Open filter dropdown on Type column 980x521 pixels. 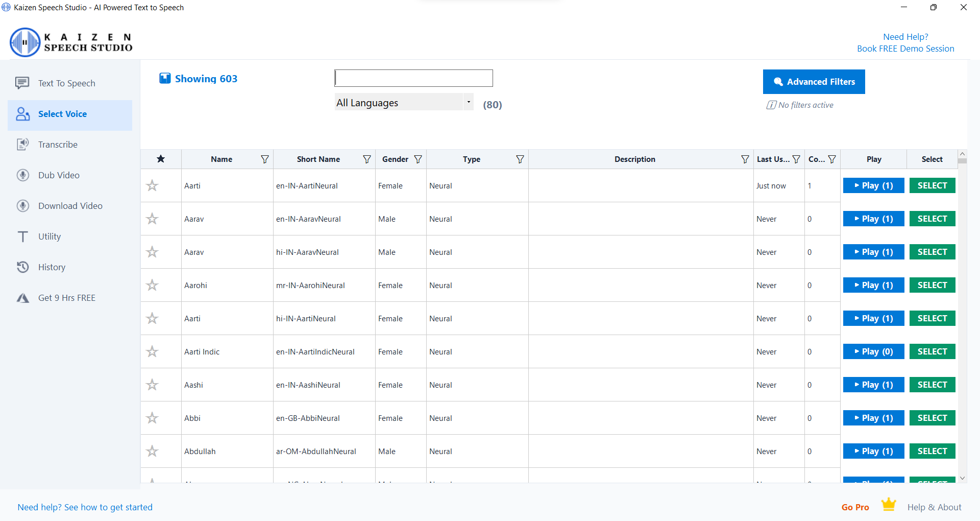pos(520,159)
